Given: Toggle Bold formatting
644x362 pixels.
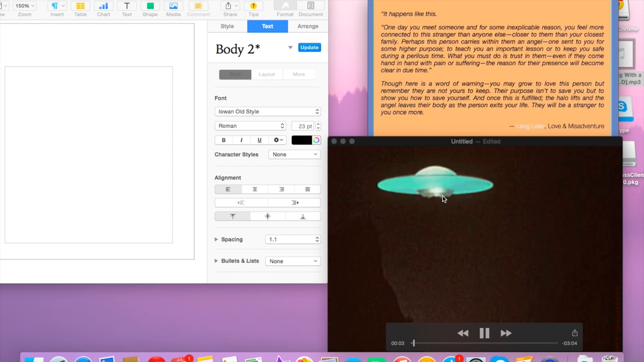Looking at the screenshot, I should coord(224,140).
